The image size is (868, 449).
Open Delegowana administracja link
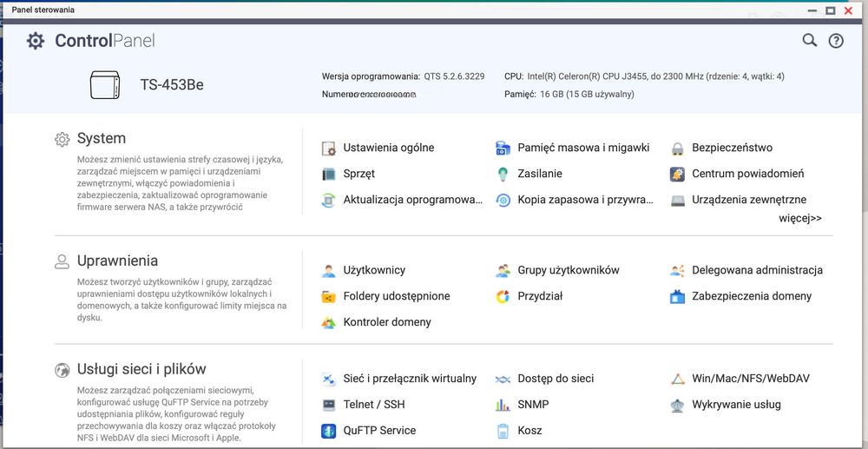coord(757,270)
